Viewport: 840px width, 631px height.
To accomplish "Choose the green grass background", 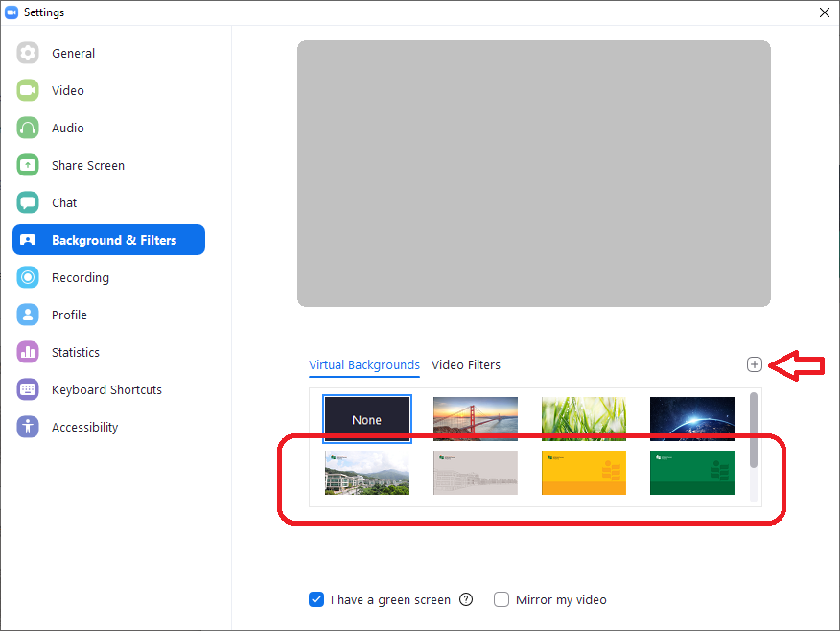I will 584,419.
